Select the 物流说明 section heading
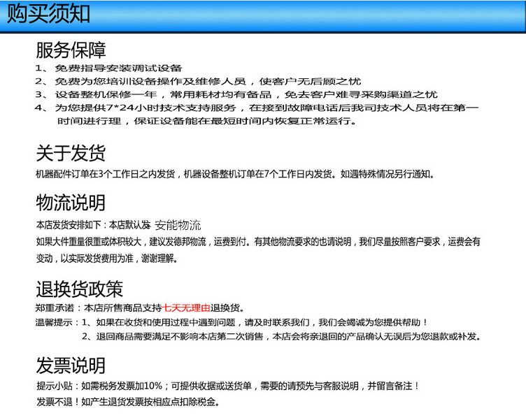Image resolution: width=526 pixels, height=420 pixels. point(71,203)
